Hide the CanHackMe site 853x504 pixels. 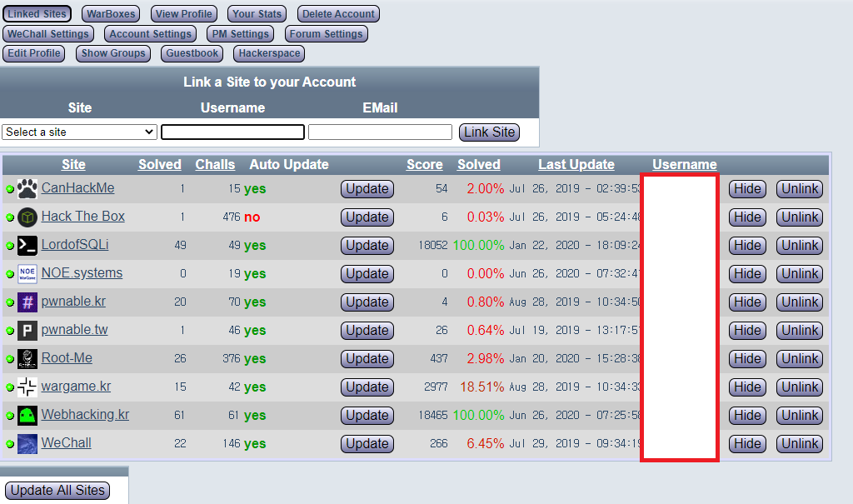click(x=747, y=189)
